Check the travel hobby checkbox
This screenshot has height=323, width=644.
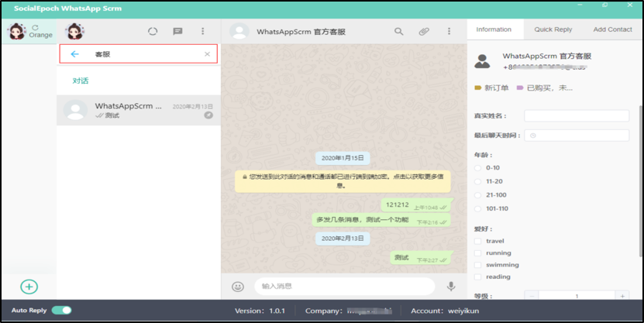coord(477,241)
